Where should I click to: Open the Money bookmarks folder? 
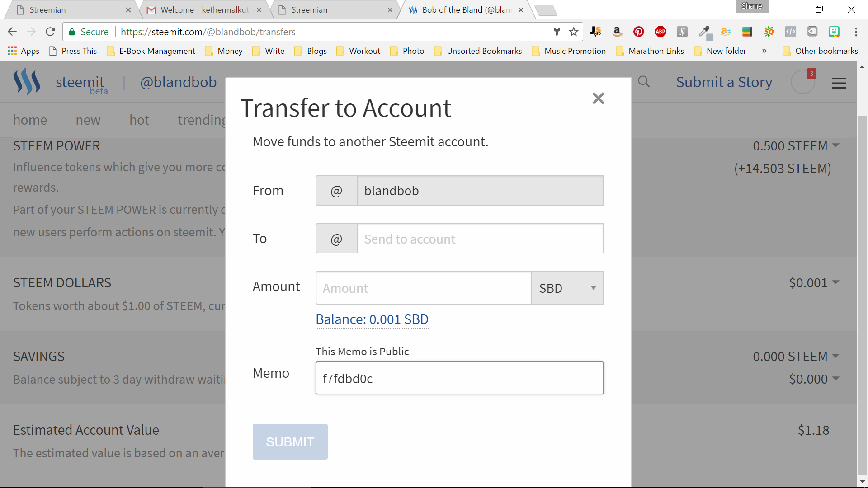224,51
